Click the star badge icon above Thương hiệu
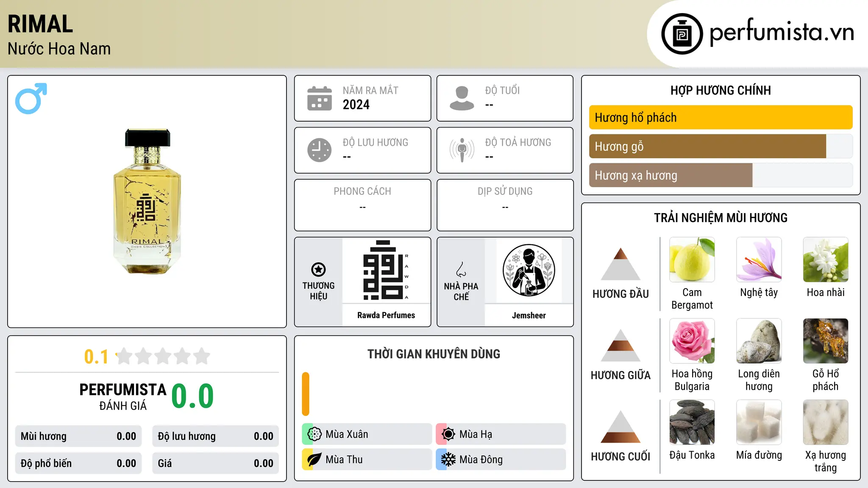 pos(318,269)
